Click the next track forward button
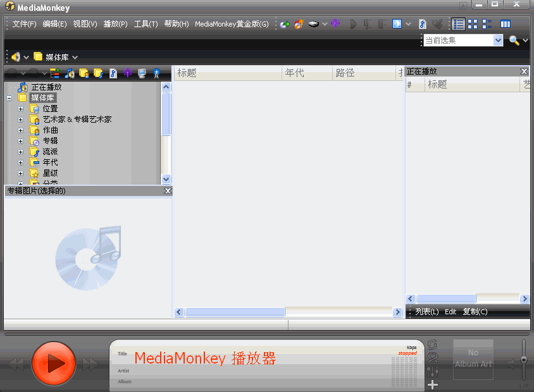Screen dimensions: 534x392 point(90,364)
